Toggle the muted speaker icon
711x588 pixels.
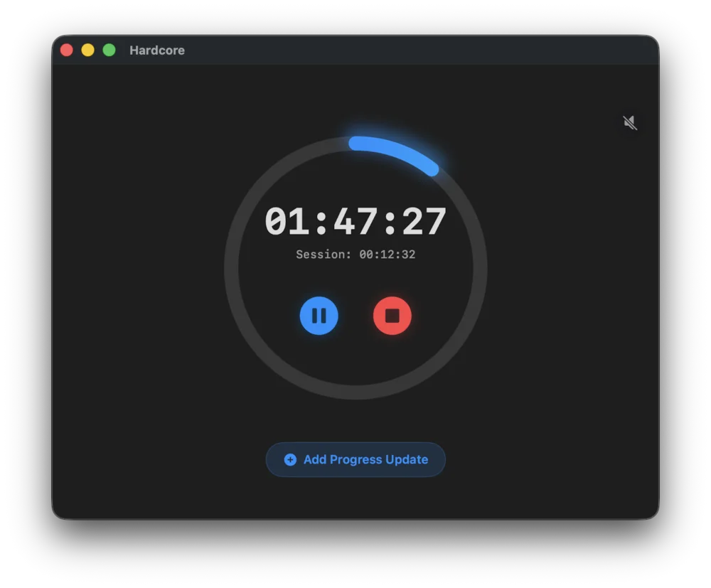(630, 123)
